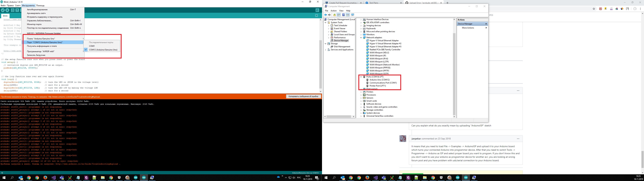
Task: Click the volume speaker icon in system tray
Action: tap(294, 178)
